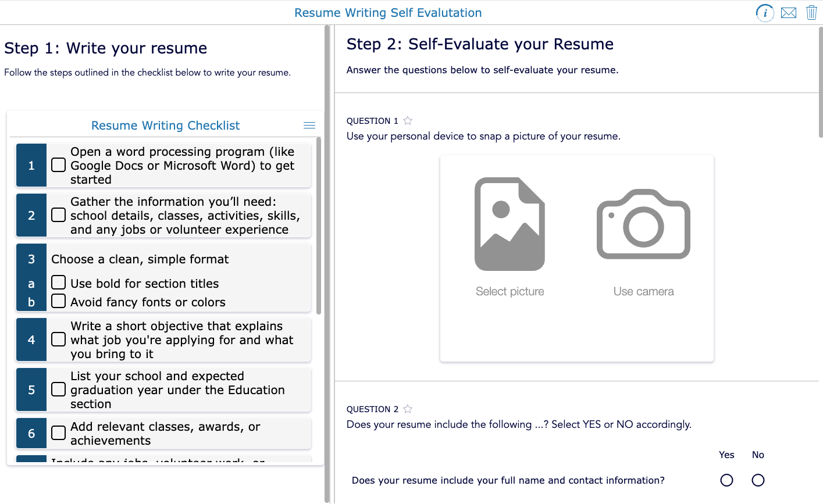
Task: Check off step 3a for bold section titles
Action: [58, 282]
